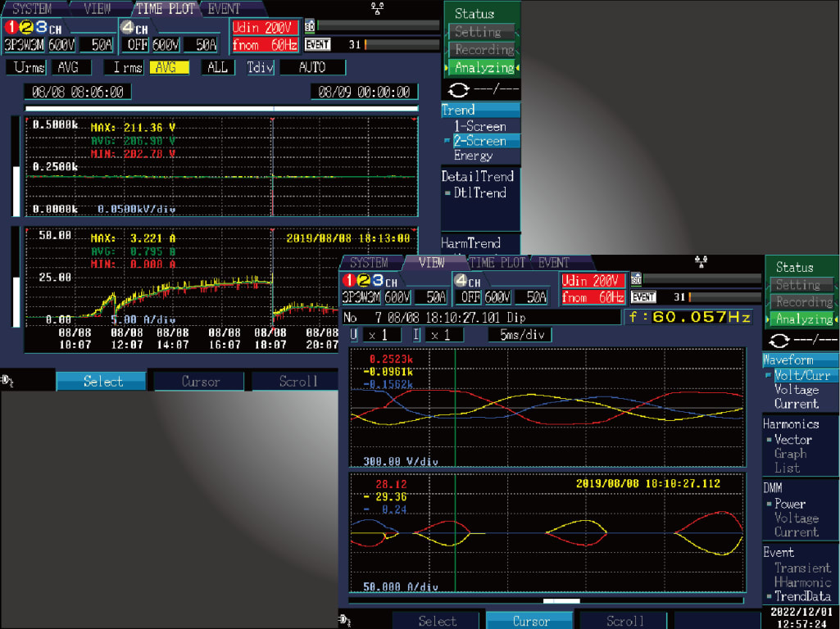Select the 1-Screen trend option
Image resolution: width=840 pixels, height=629 pixels.
coord(480,126)
